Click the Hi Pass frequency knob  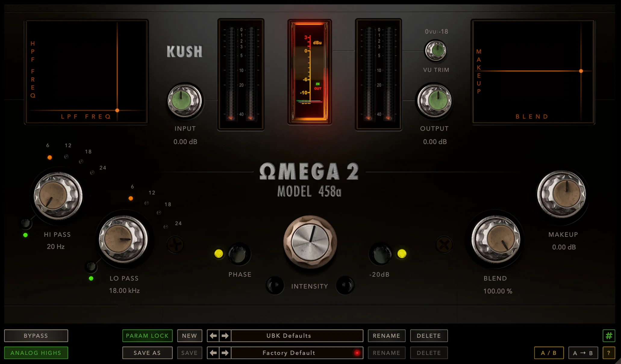pyautogui.click(x=58, y=196)
